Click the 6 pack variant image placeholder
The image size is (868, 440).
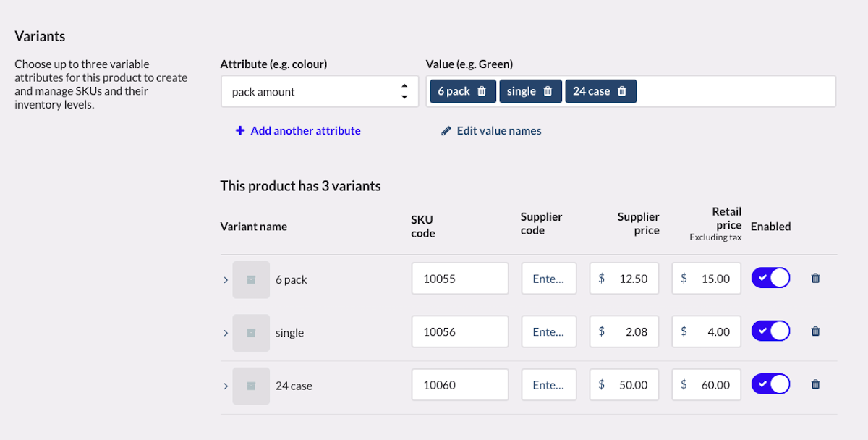click(x=251, y=279)
